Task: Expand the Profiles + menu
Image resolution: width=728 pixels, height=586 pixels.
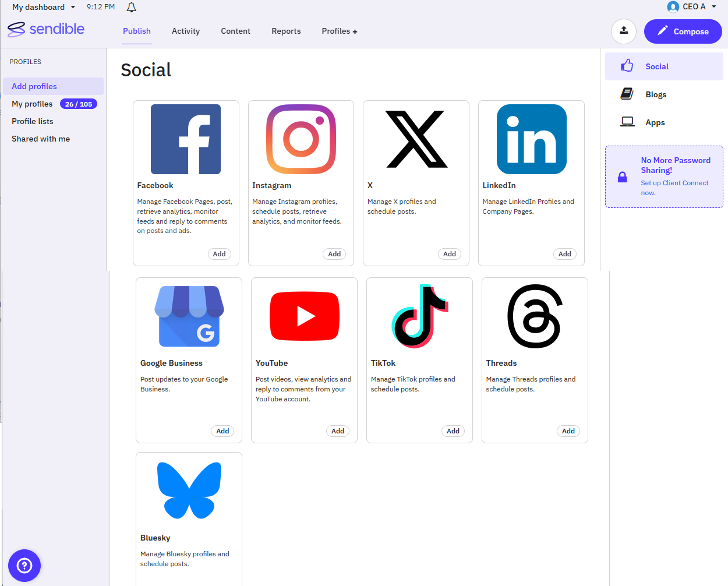Action: point(340,31)
